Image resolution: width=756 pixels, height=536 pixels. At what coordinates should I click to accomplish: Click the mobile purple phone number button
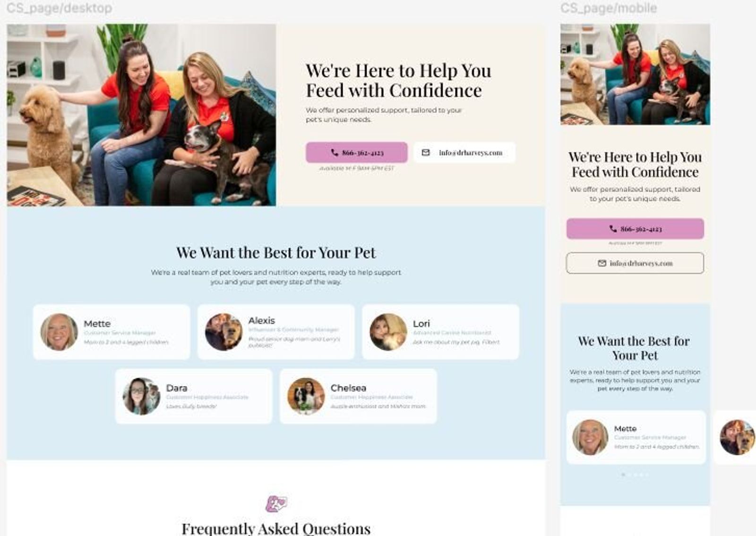click(635, 229)
